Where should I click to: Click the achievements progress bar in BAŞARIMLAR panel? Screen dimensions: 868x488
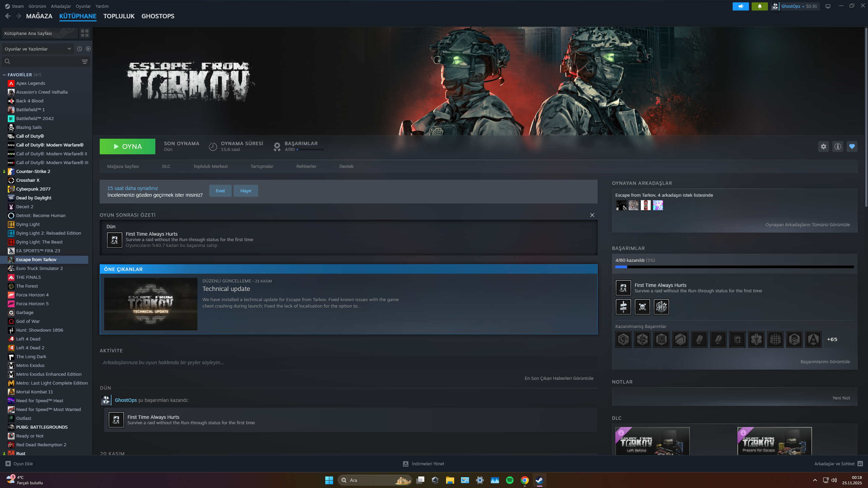735,267
